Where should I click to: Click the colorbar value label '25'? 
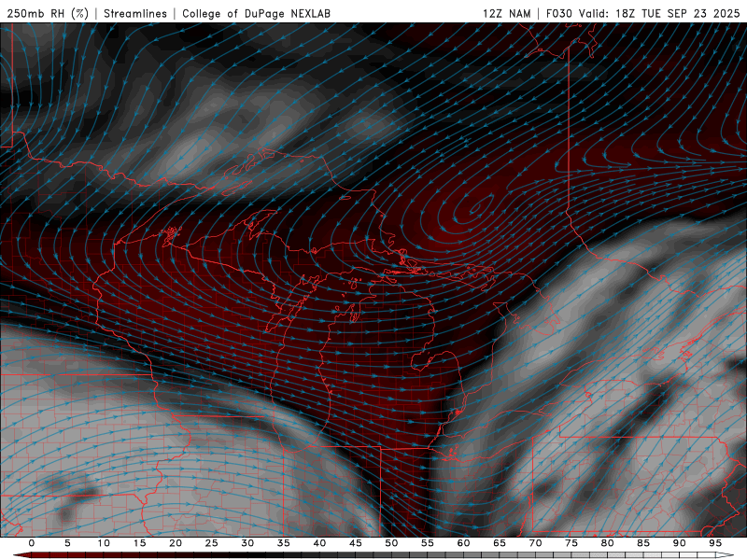212,543
